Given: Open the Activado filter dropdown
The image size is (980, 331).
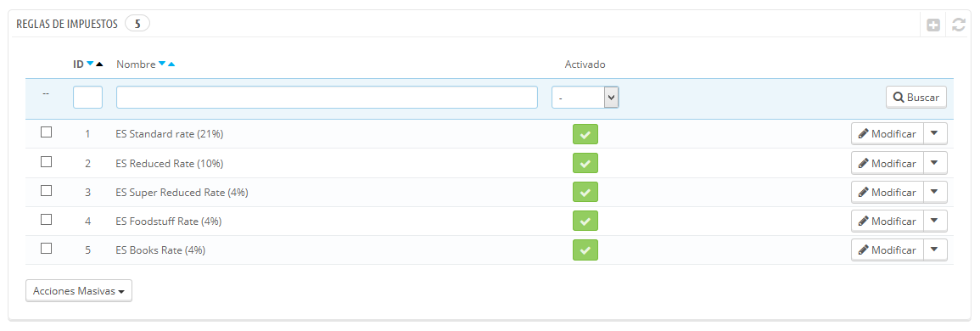Looking at the screenshot, I should 585,97.
